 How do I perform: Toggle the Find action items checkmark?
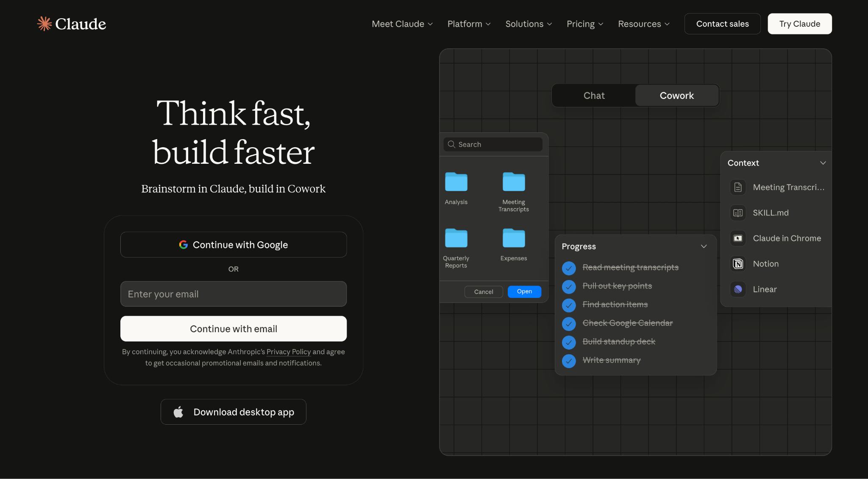pos(569,305)
